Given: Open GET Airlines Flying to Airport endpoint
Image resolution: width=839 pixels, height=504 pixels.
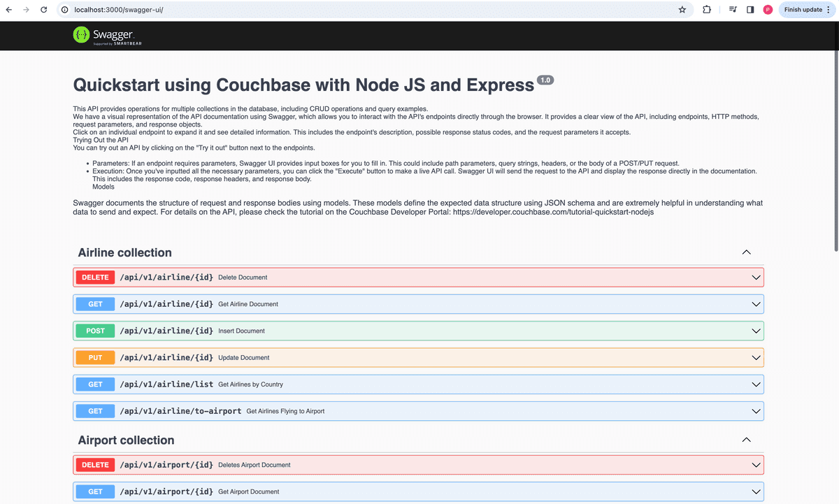Looking at the screenshot, I should pyautogui.click(x=418, y=411).
